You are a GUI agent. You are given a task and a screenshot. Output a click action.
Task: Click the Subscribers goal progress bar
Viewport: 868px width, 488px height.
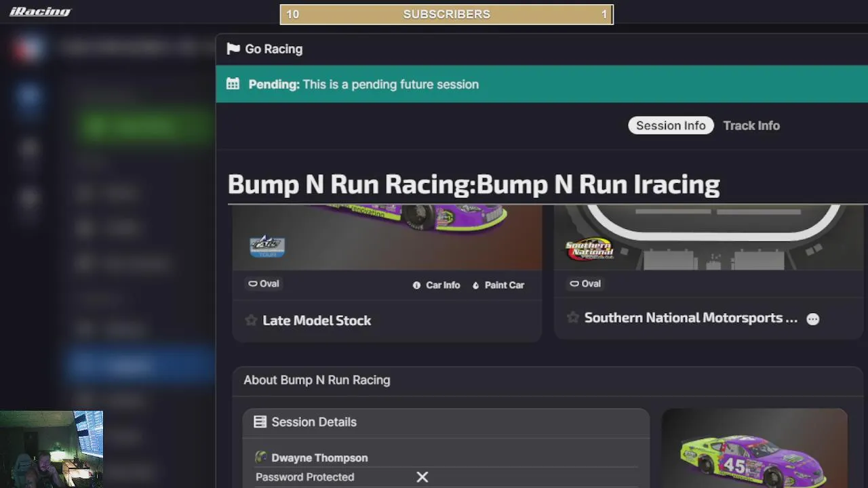click(x=446, y=14)
